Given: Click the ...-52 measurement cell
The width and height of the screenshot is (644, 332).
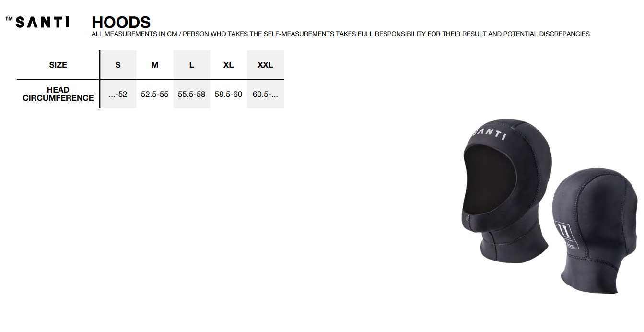Looking at the screenshot, I should coord(118,94).
